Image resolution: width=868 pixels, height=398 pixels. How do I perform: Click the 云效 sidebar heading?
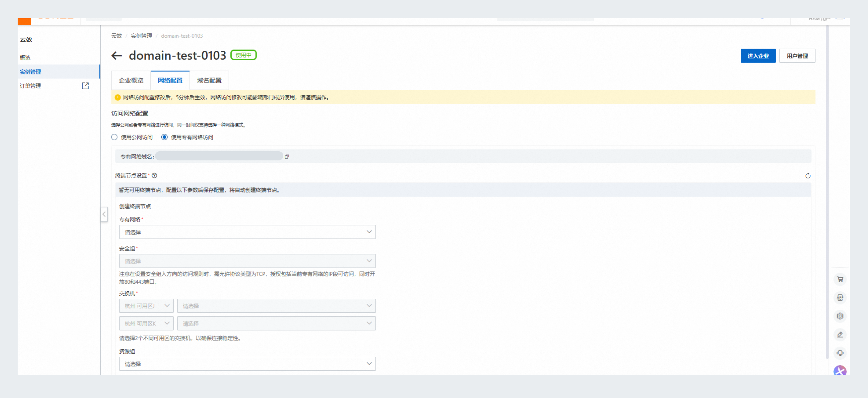click(x=26, y=40)
